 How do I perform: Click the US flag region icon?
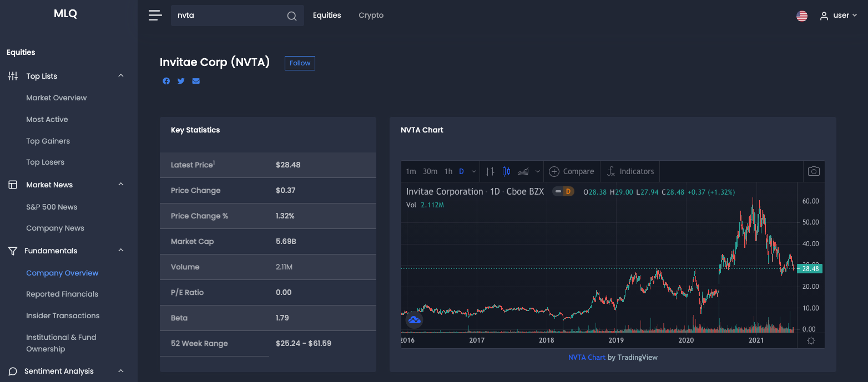[802, 16]
